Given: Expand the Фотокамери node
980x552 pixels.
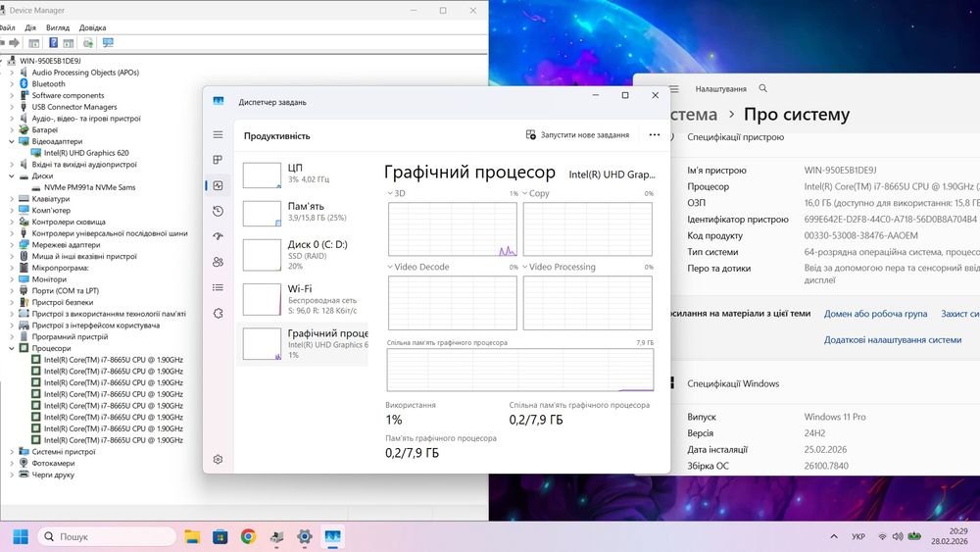Looking at the screenshot, I should (x=11, y=463).
